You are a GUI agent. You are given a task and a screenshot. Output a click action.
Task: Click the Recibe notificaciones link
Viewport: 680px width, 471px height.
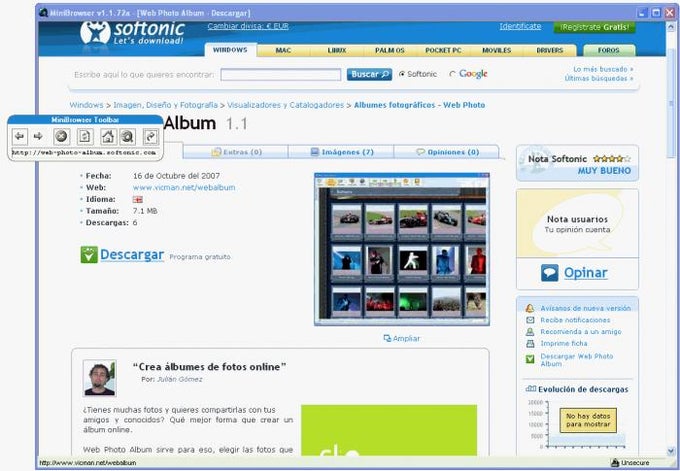point(575,320)
